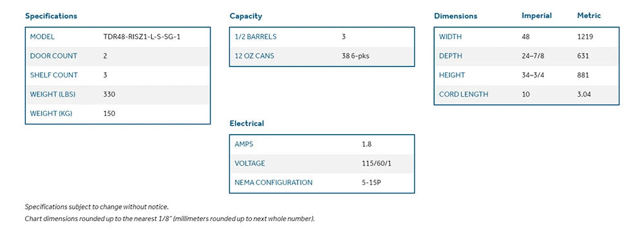The height and width of the screenshot is (234, 644).
Task: Click the 12 OZ CANS label
Action: tap(254, 56)
